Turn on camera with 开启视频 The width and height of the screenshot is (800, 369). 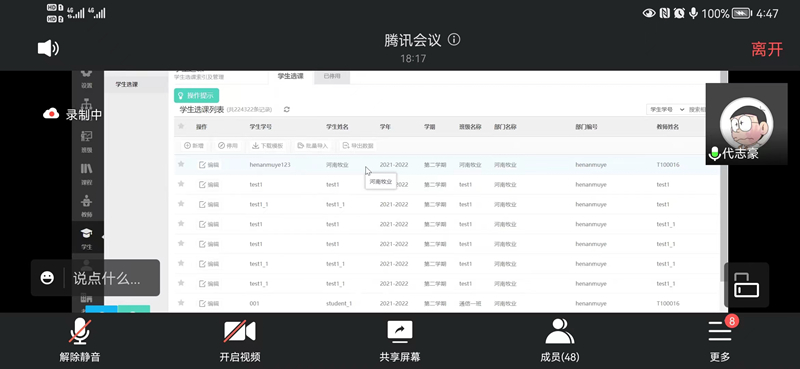240,340
